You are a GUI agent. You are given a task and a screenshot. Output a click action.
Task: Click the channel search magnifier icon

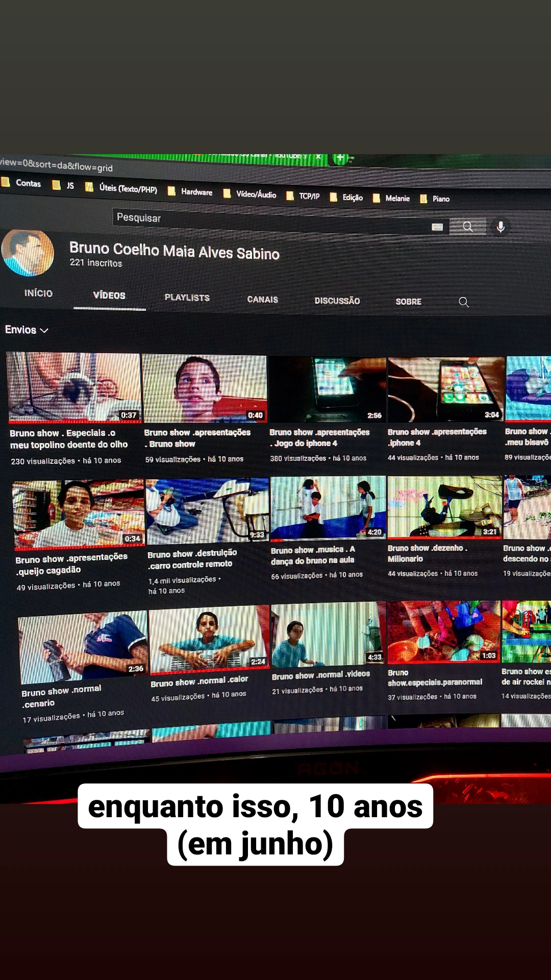click(x=463, y=302)
